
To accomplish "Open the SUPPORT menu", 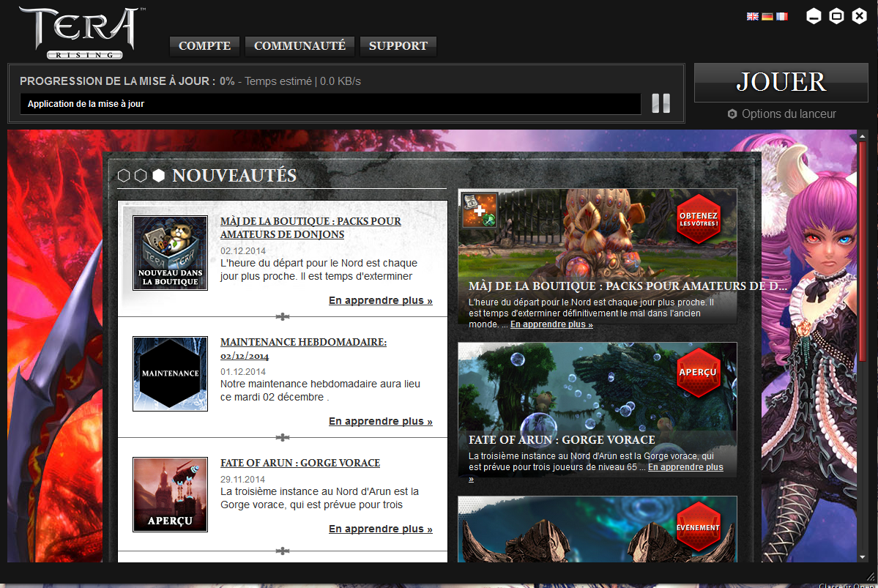I will pyautogui.click(x=398, y=46).
